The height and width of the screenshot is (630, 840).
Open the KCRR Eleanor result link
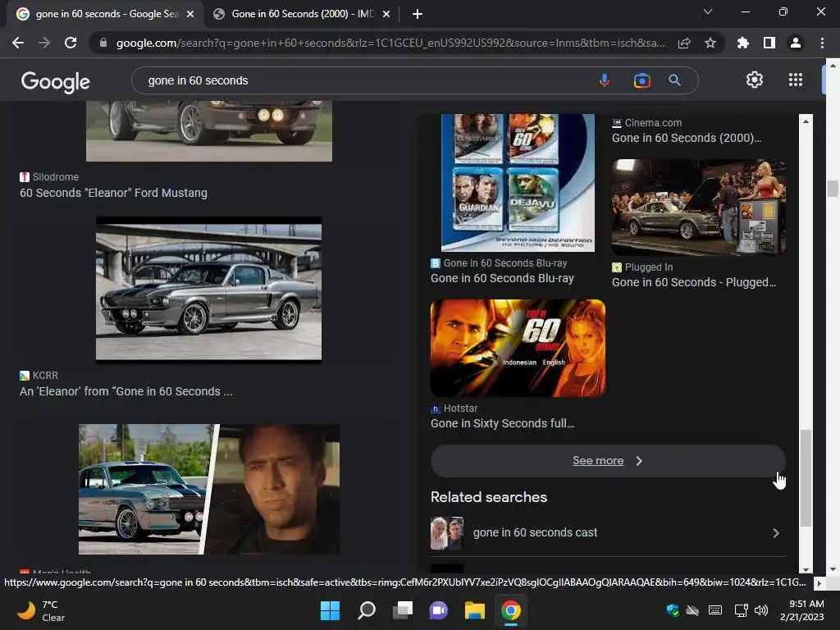[x=126, y=391]
